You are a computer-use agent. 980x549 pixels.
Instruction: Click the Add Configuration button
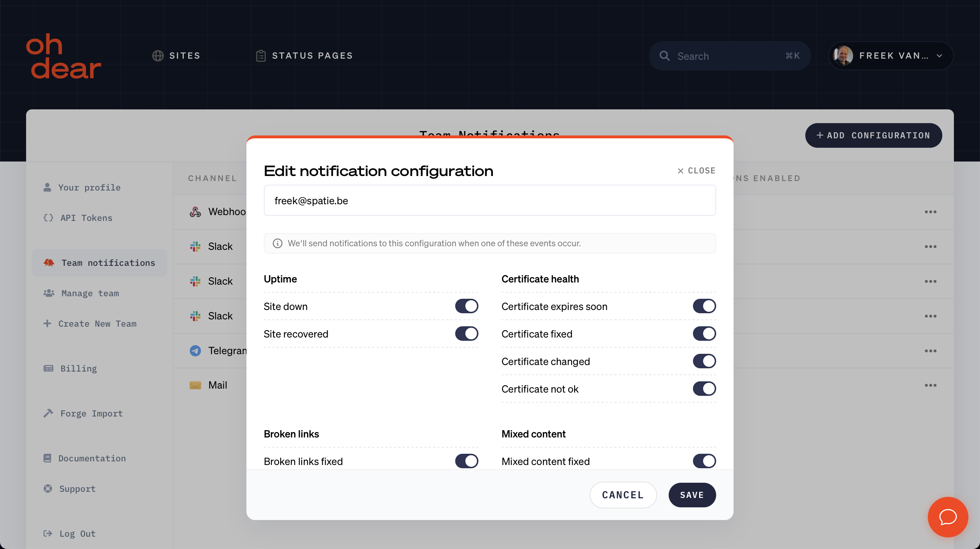pos(874,135)
